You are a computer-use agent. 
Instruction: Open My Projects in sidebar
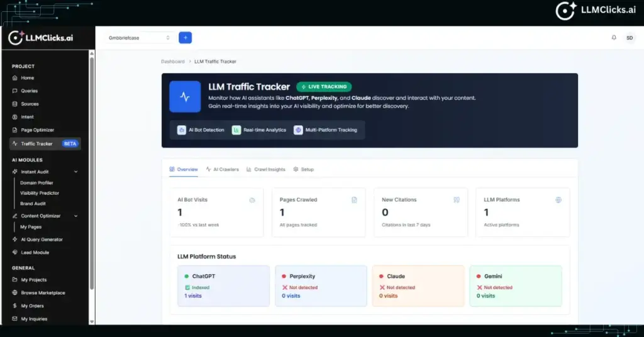30,280
